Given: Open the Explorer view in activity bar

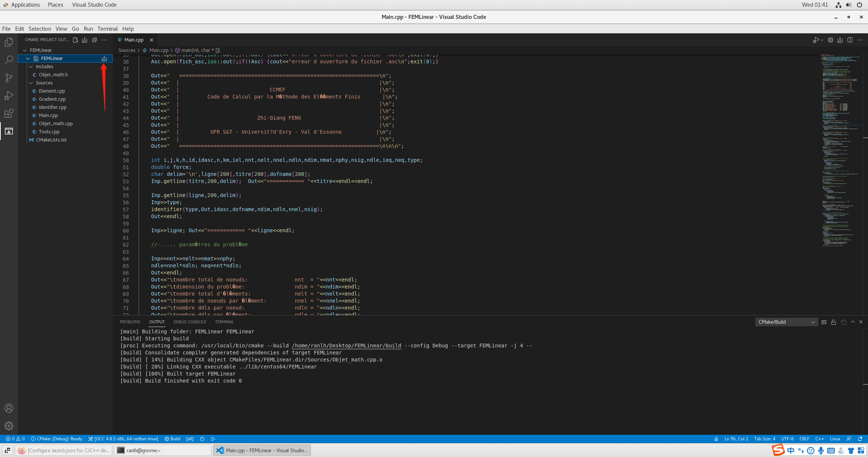Looking at the screenshot, I should tap(9, 42).
